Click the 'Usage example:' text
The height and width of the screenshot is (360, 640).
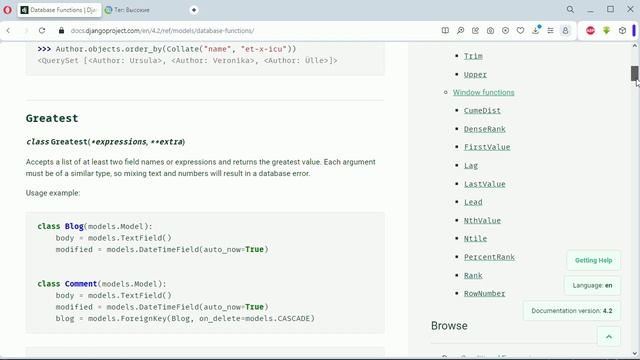[53, 193]
